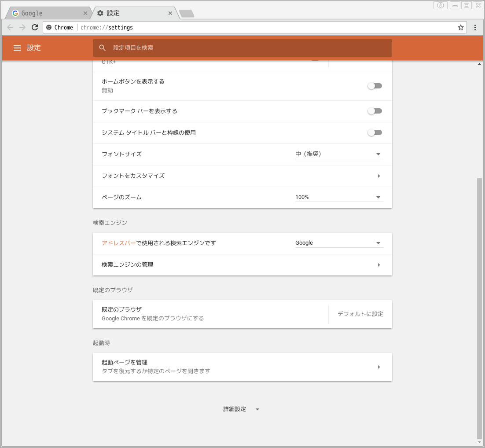
Task: Open the フォントサイズ dropdown
Action: (339, 154)
